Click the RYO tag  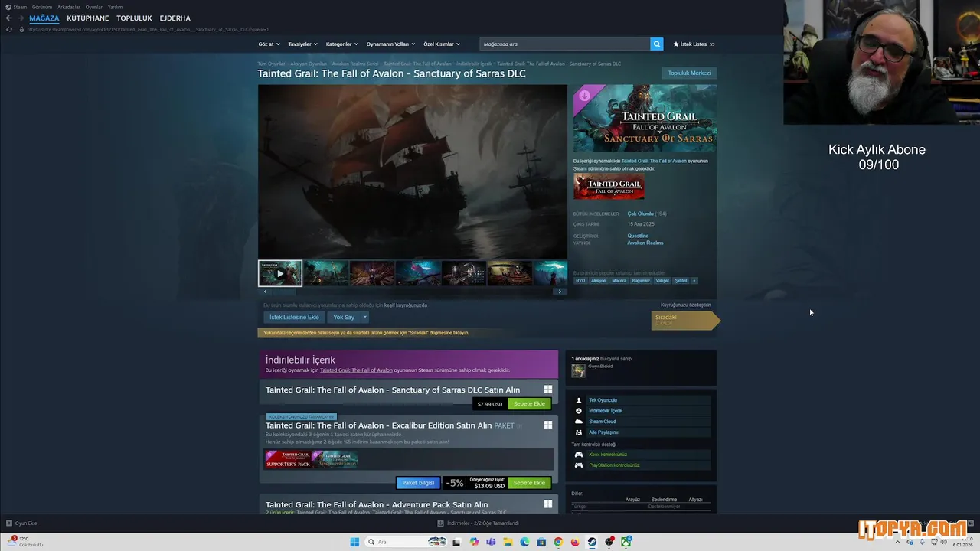tap(580, 281)
